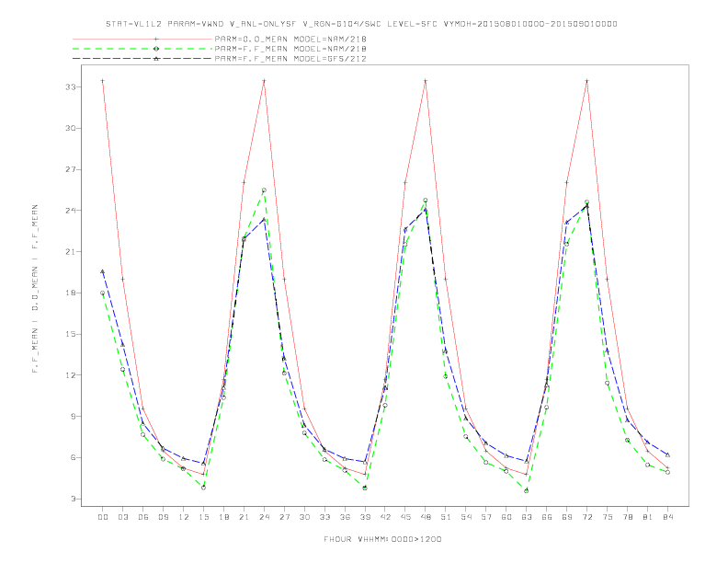Viewport: 728px width, 563px height.
Task: Click x-axis tick label 39
Action: (365, 517)
